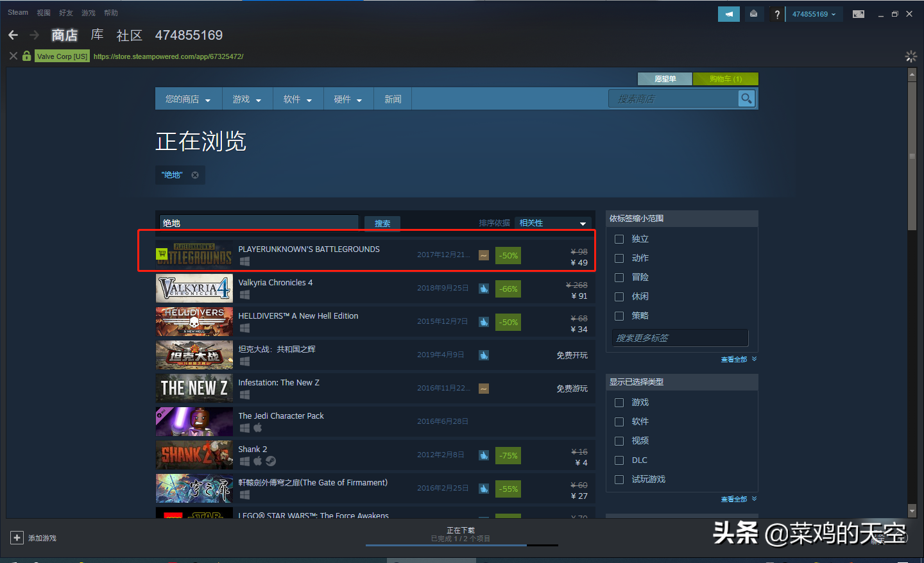Image resolution: width=924 pixels, height=563 pixels.
Task: Remove the "绝地" search tag
Action: coord(195,175)
